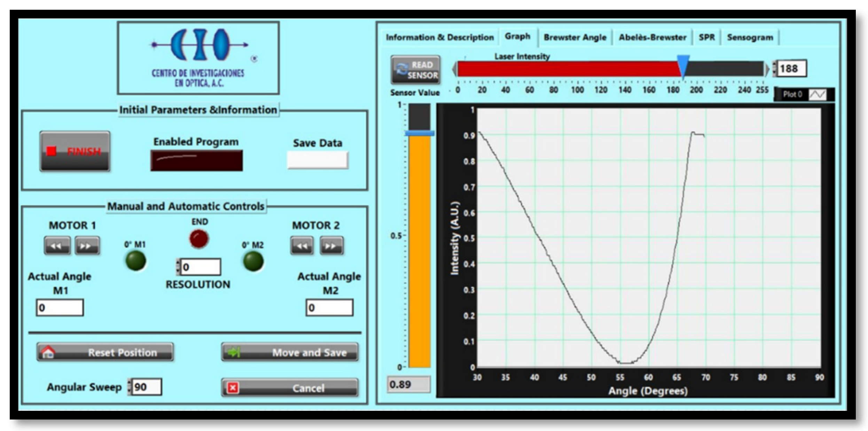This screenshot has width=868, height=431.
Task: Click the red FINISH stop button
Action: [x=75, y=151]
